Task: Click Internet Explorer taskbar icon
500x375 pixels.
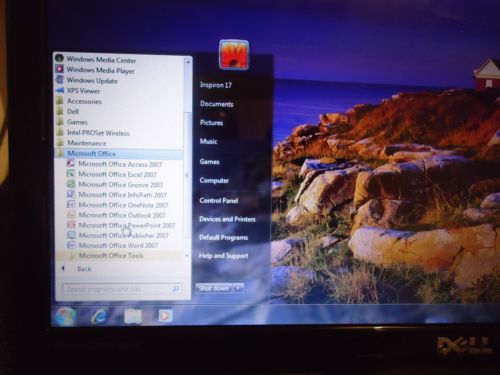Action: tap(99, 315)
